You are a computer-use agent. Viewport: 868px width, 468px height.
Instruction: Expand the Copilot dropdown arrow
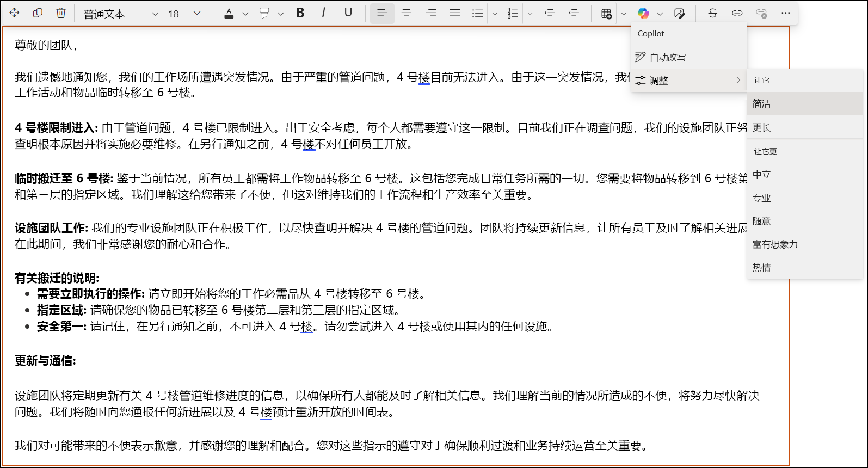[x=660, y=14]
